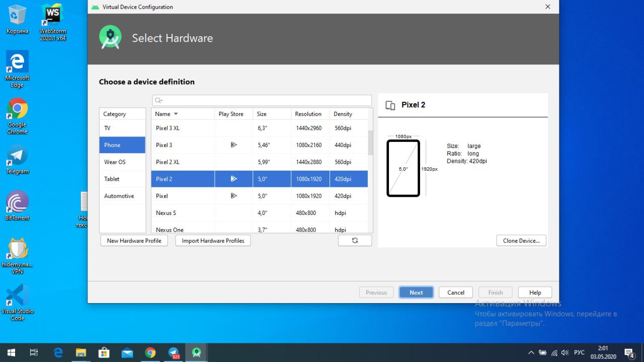
Task: Click the search magnifier icon in device search
Action: (158, 101)
